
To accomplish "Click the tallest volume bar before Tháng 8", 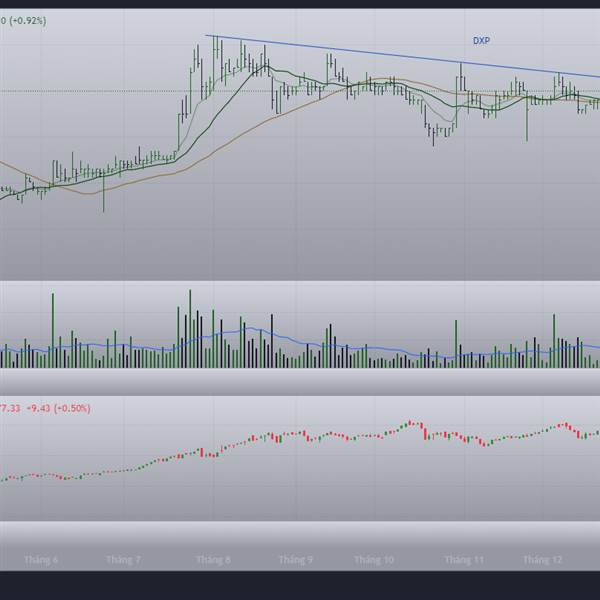I will (x=190, y=329).
